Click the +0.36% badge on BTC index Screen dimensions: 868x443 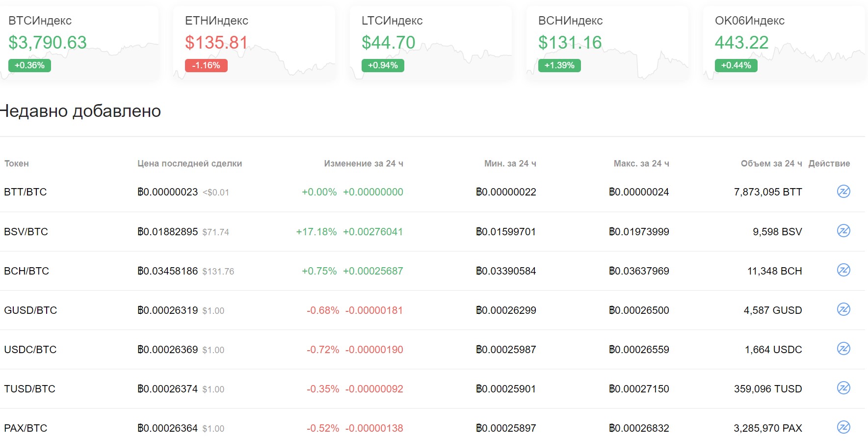29,65
